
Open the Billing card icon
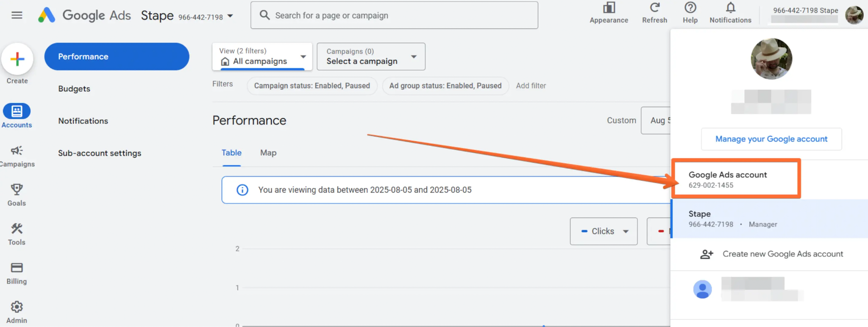[x=17, y=268]
